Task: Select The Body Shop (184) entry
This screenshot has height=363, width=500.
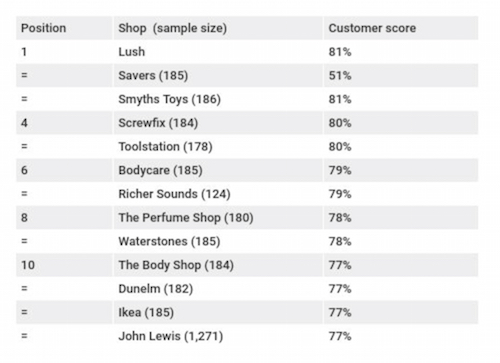Action: point(176,265)
